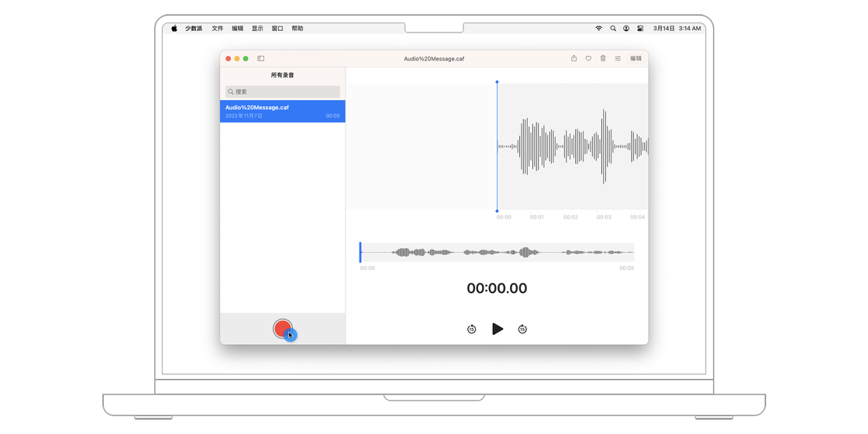This screenshot has height=434, width=868.
Task: Click the overview waveform scrubber track
Action: coord(497,252)
